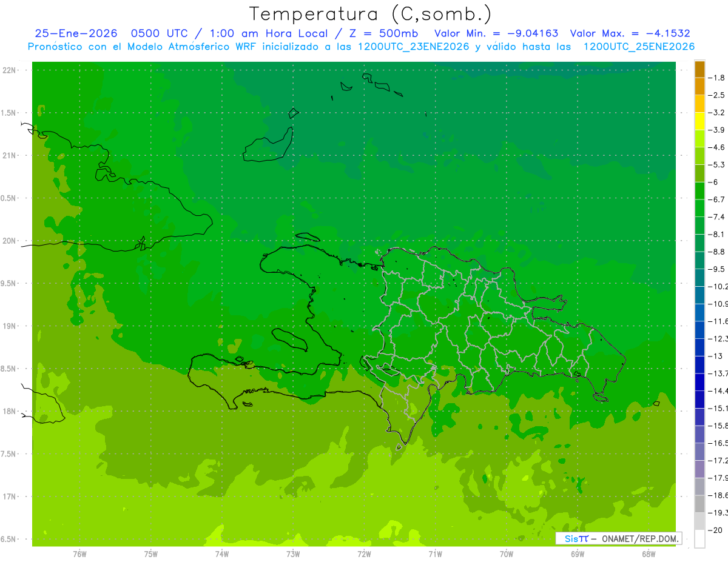Viewport: 728px width, 562px height.
Task: Click the "Valor Min. = -9.04163" readout
Action: click(x=496, y=33)
